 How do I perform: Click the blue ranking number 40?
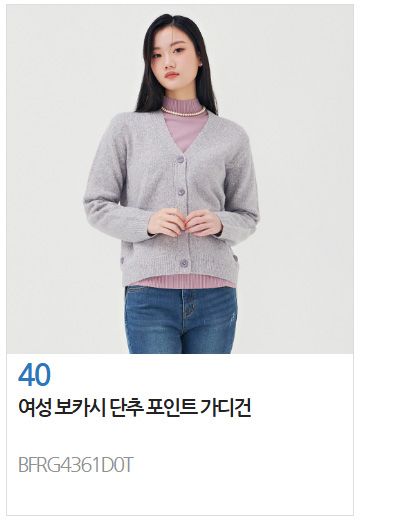(34, 374)
